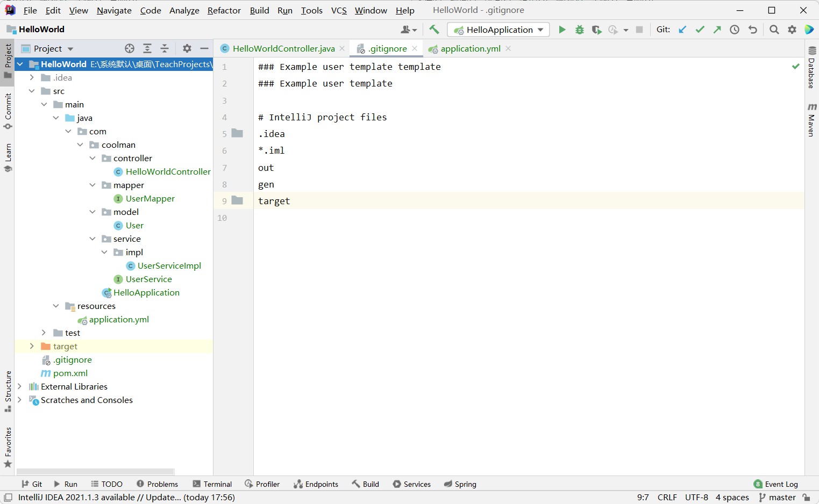Switch to HelloWorldController.java tab
This screenshot has width=819, height=504.
(x=283, y=48)
